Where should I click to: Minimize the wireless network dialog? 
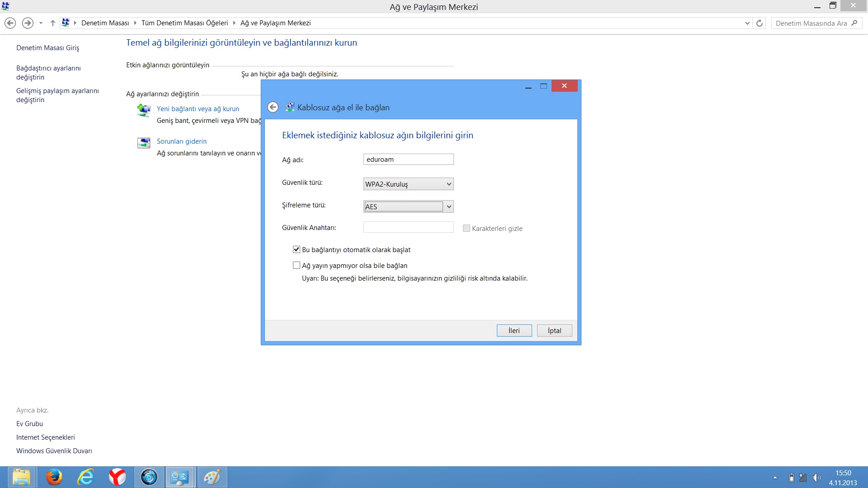(528, 86)
